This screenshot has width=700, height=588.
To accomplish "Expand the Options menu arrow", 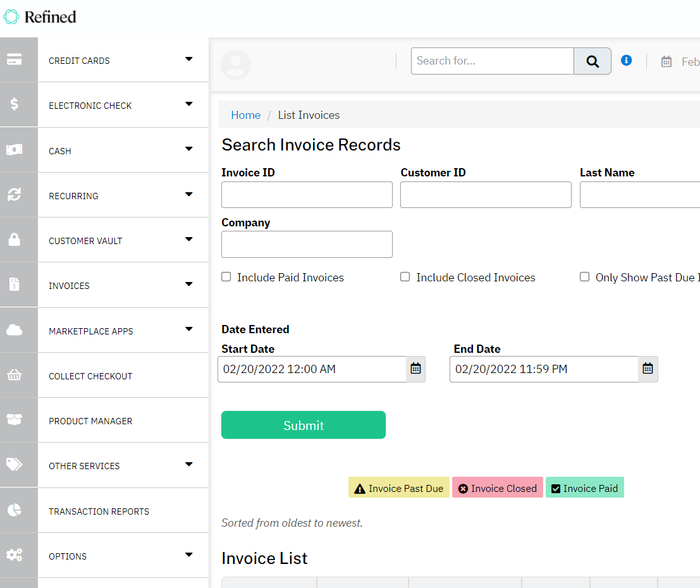I will click(189, 554).
